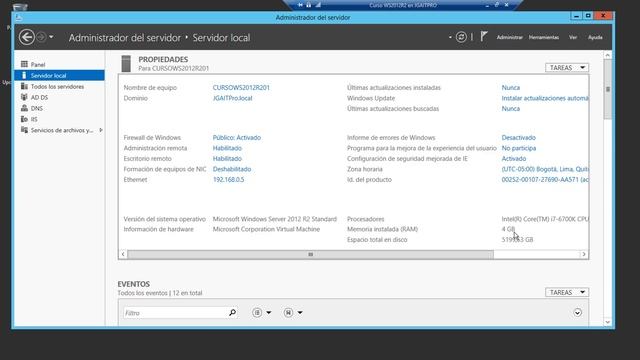Click Escritorio remoto Habilitado link

pyautogui.click(x=227, y=158)
